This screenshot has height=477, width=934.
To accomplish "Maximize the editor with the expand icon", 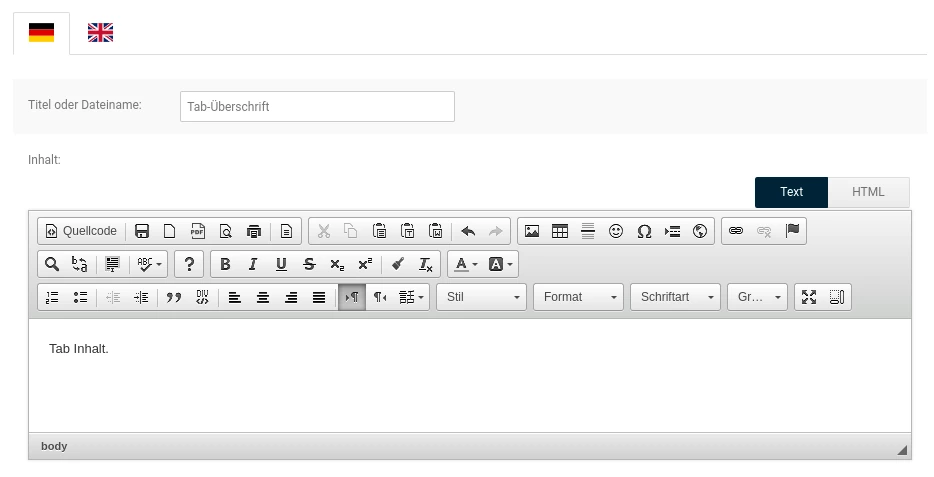I will click(809, 297).
